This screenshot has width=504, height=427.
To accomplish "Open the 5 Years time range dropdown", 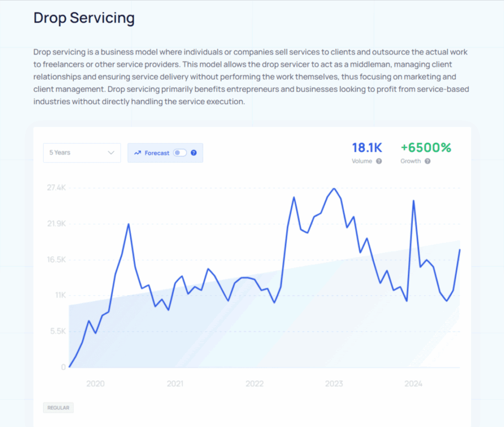I will click(x=82, y=153).
